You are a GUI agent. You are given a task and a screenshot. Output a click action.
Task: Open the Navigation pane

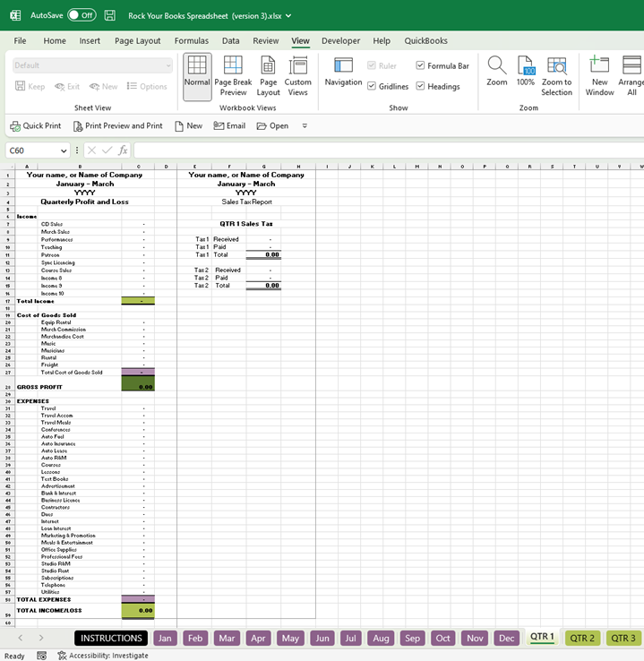343,72
